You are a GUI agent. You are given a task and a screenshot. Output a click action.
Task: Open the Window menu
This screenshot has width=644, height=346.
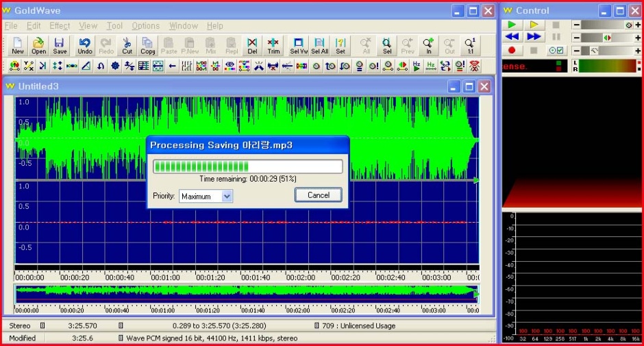click(184, 25)
